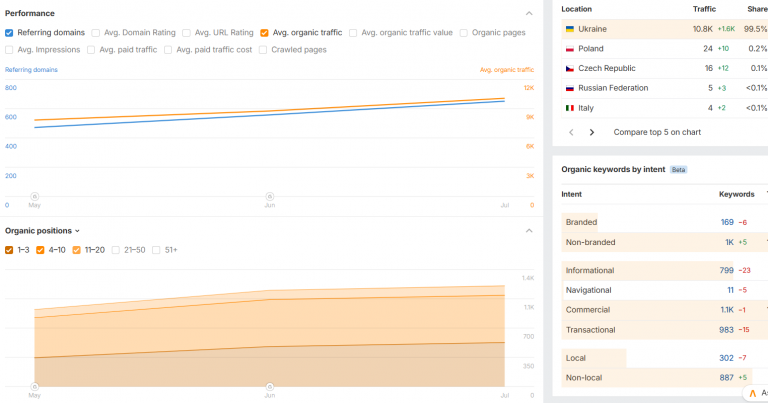Collapse the Organic positions chart chevron
Image resolution: width=768 pixels, height=403 pixels.
coord(529,231)
